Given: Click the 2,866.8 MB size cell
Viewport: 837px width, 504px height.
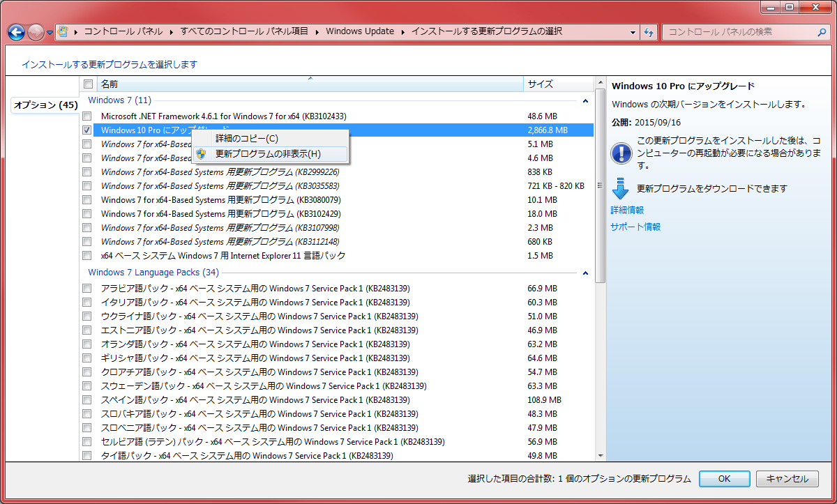Looking at the screenshot, I should click(x=548, y=130).
